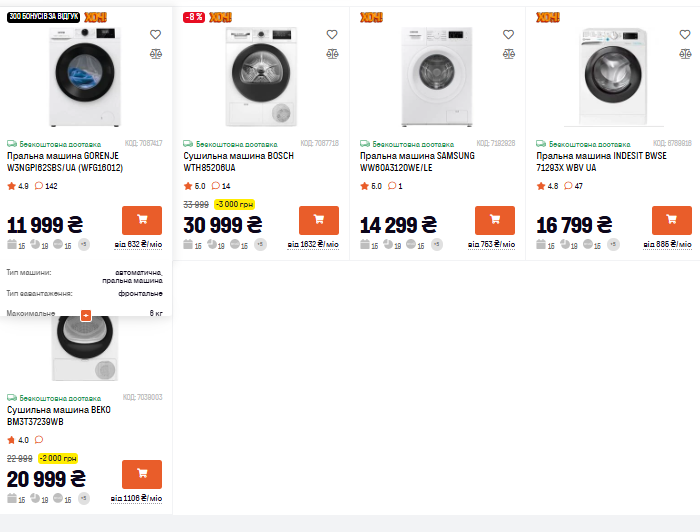Compare the BOSCH dryer using scales icon
Screen dimensions: 700x532
[332, 53]
